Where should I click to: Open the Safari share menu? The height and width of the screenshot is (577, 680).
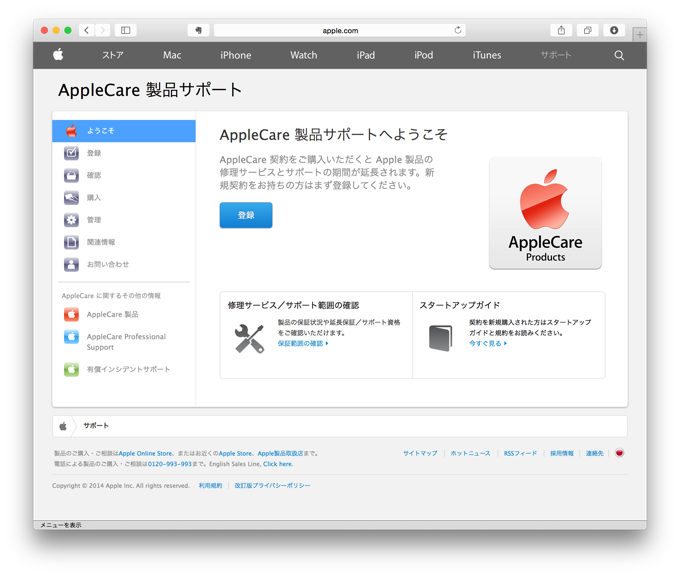pos(561,30)
